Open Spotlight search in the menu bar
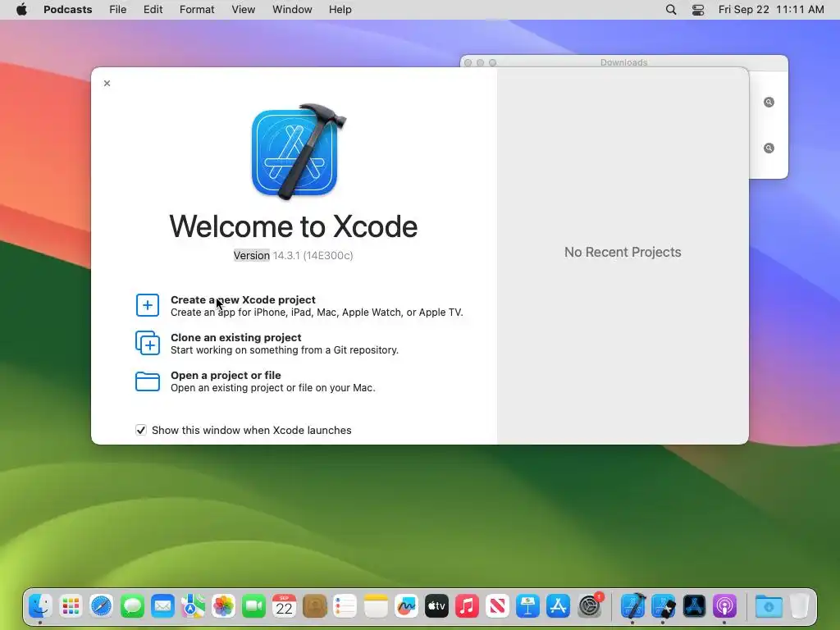840x630 pixels. tap(671, 10)
